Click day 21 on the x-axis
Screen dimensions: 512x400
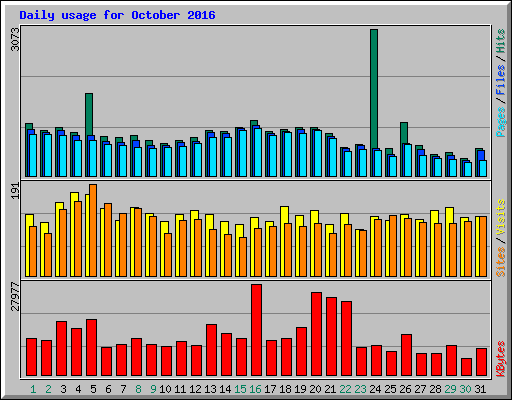click(x=330, y=389)
